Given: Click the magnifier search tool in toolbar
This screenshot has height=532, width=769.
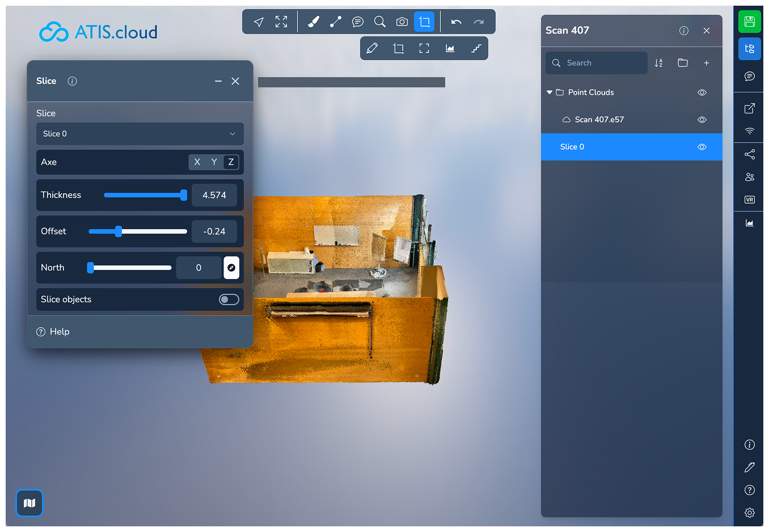Looking at the screenshot, I should [380, 22].
